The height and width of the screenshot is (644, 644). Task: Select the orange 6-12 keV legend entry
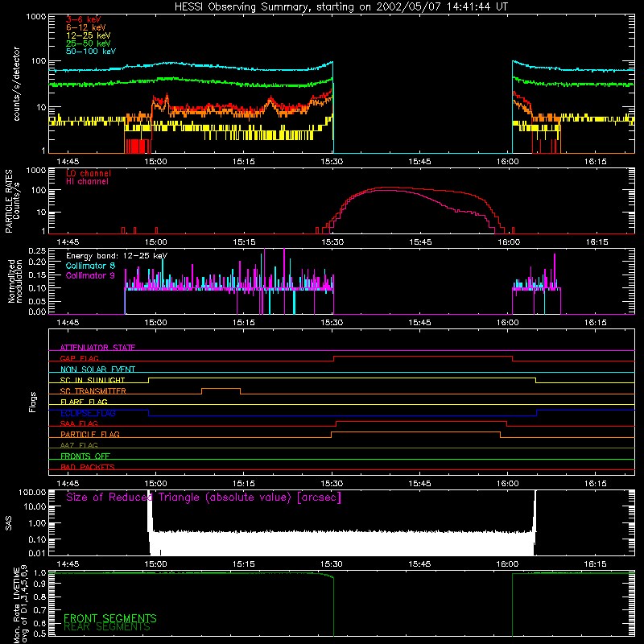tap(86, 27)
